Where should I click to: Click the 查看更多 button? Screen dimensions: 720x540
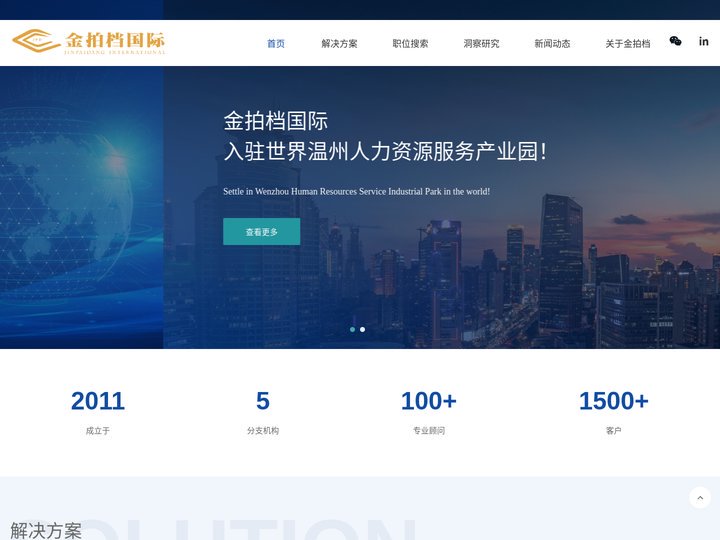262,231
